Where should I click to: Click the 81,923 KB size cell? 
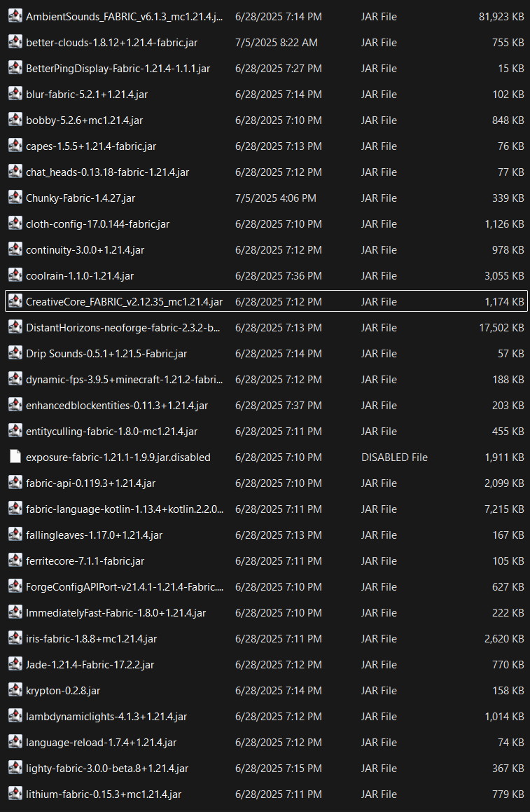pos(501,17)
